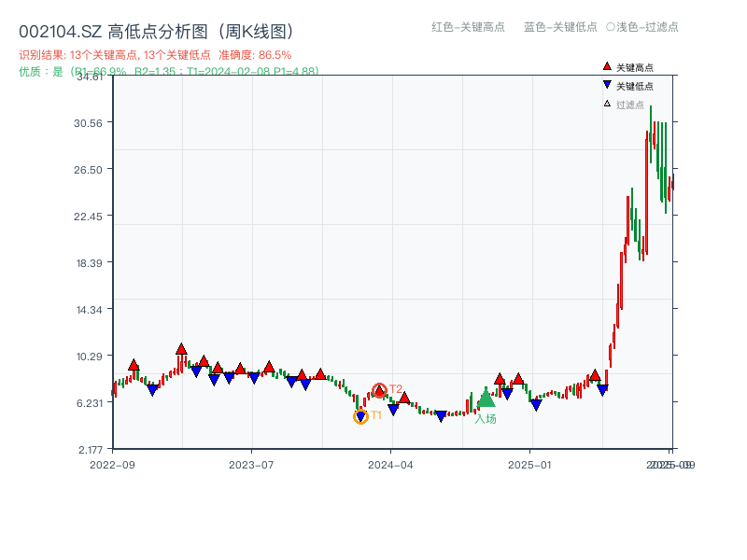This screenshot has width=747, height=560.
Task: Click the leftmost red key-high triangle on chart
Action: pos(134,365)
